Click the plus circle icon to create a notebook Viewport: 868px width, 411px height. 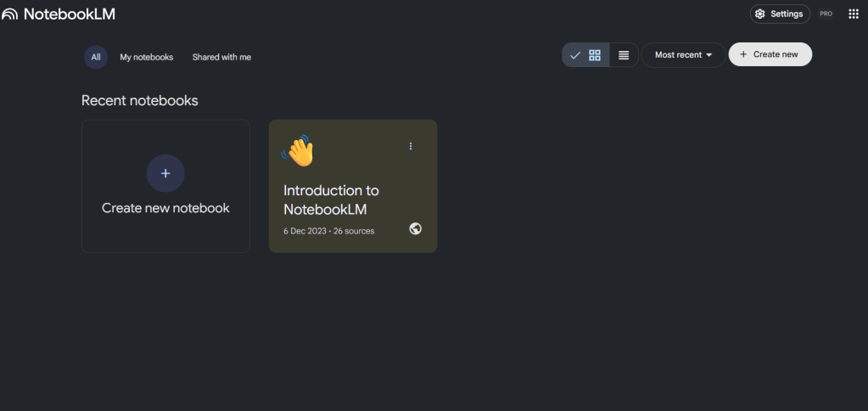coord(165,173)
